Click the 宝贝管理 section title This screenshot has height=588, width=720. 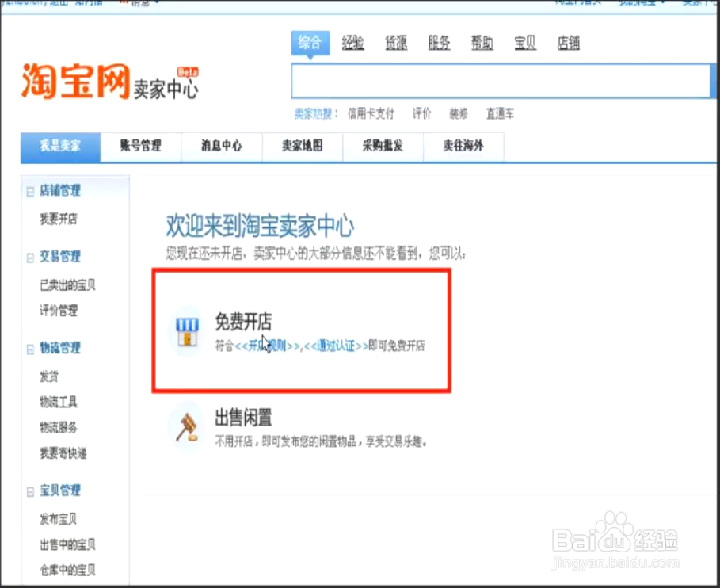click(60, 491)
